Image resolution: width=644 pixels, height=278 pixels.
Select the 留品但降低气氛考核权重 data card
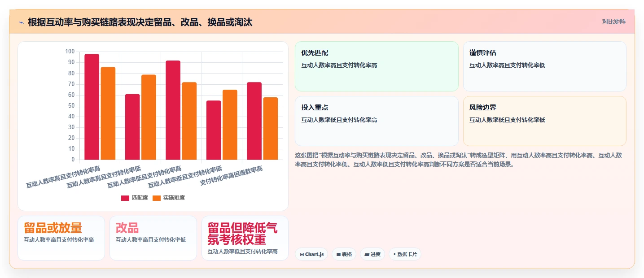tap(245, 238)
